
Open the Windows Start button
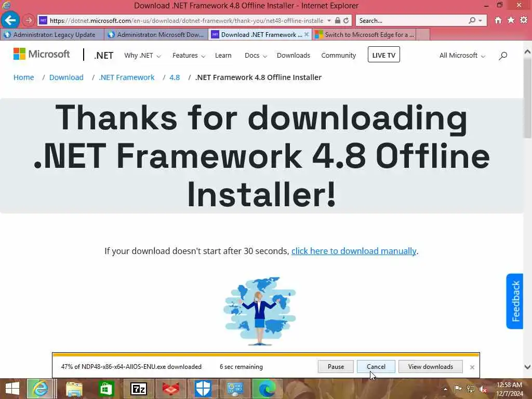12,389
